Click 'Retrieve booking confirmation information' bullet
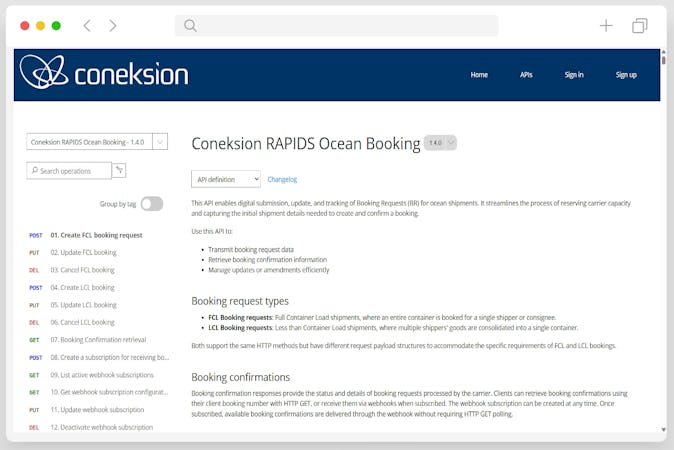Screen dimensions: 674x450 tap(267, 260)
